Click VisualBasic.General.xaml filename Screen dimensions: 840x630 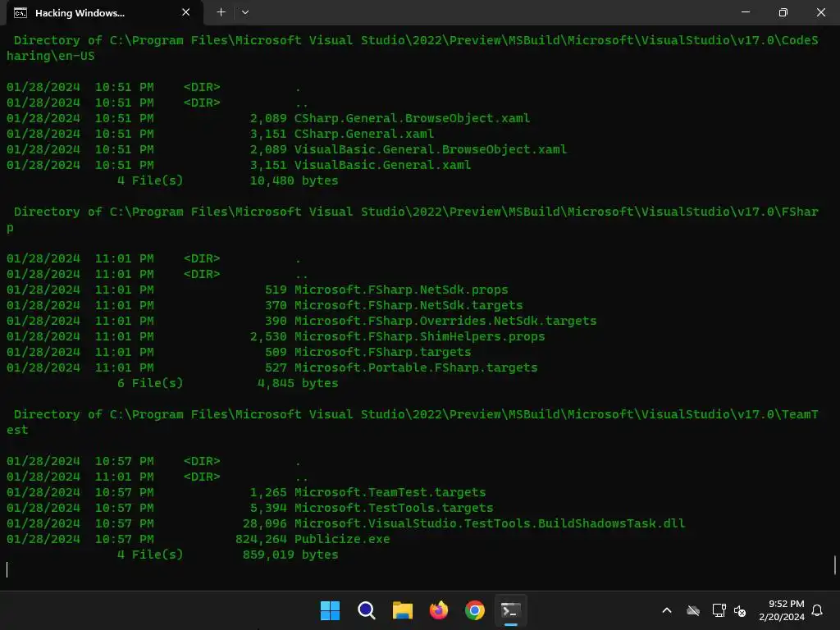coord(382,165)
